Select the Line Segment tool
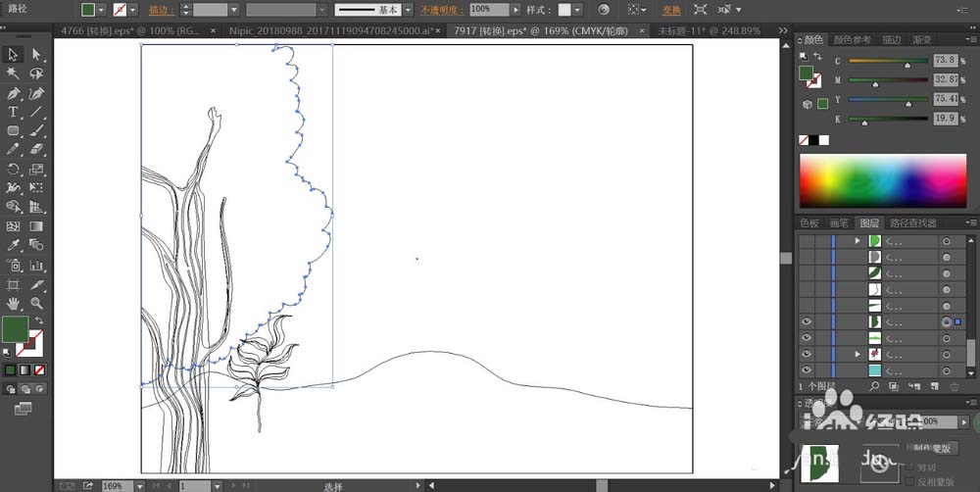 [36, 113]
